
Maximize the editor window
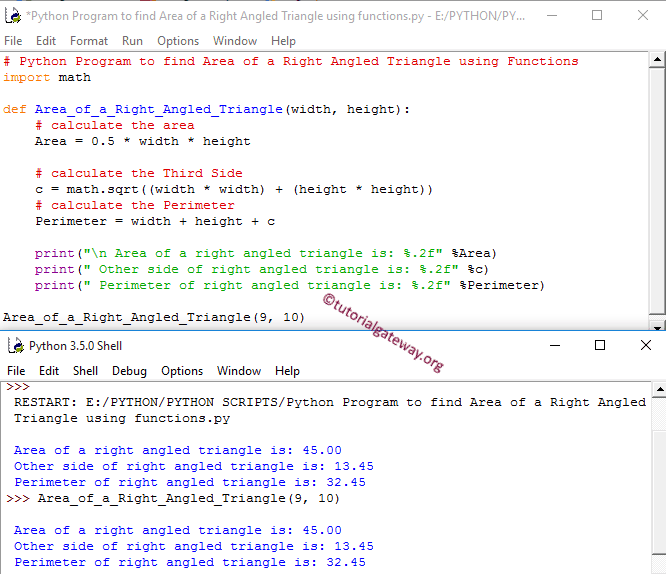pyautogui.click(x=597, y=16)
